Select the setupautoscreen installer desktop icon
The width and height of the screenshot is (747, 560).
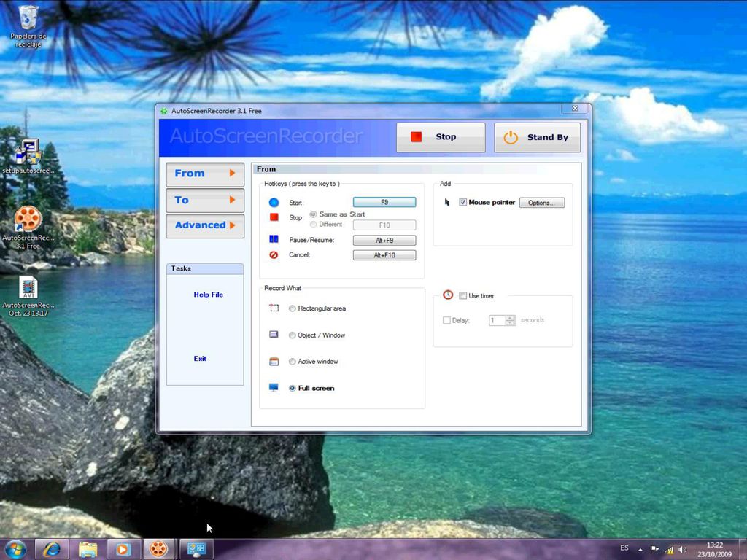point(28,156)
